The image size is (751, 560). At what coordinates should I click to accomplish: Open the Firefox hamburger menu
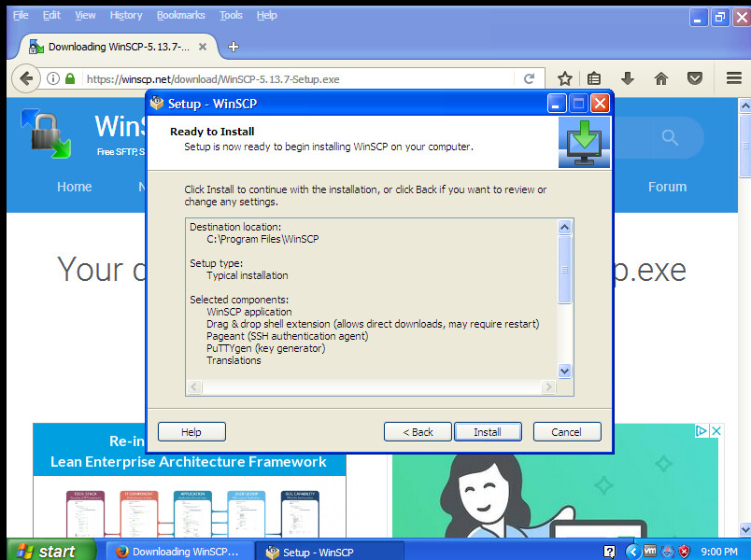click(x=734, y=78)
